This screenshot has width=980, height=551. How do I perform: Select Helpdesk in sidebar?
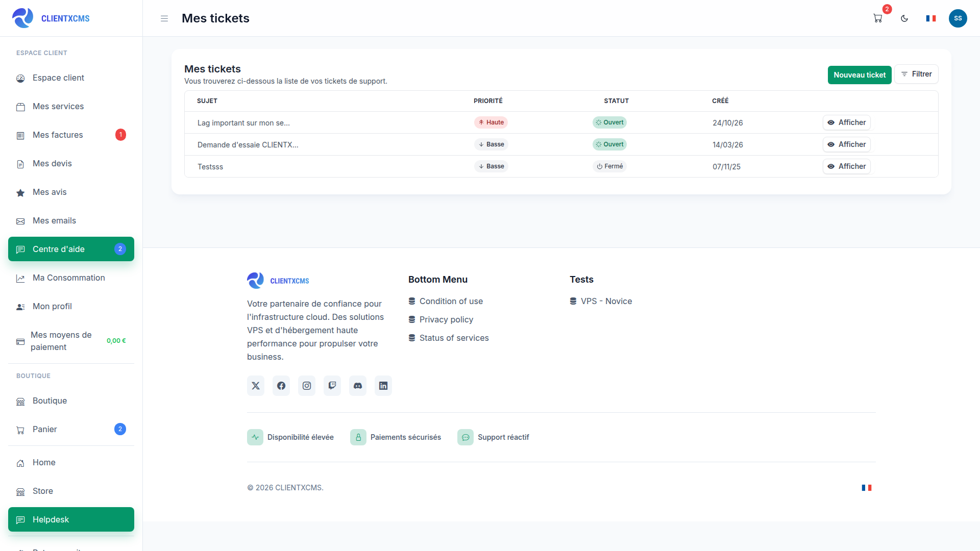[71, 519]
